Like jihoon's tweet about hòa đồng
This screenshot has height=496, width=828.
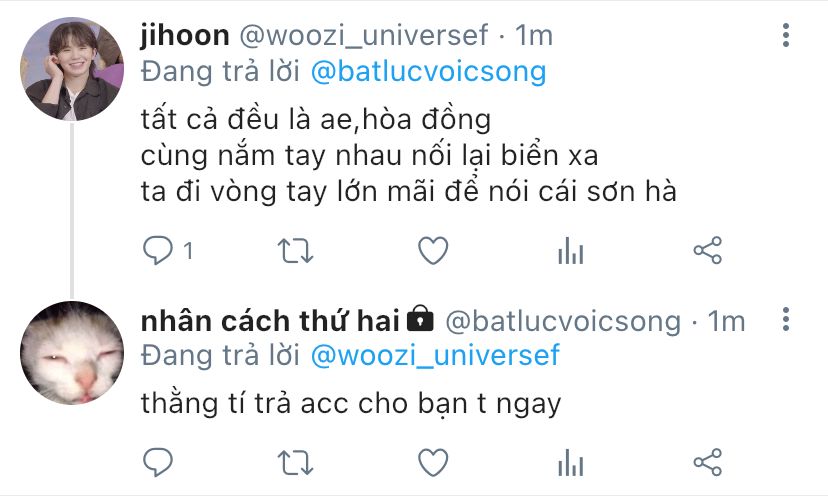point(433,250)
